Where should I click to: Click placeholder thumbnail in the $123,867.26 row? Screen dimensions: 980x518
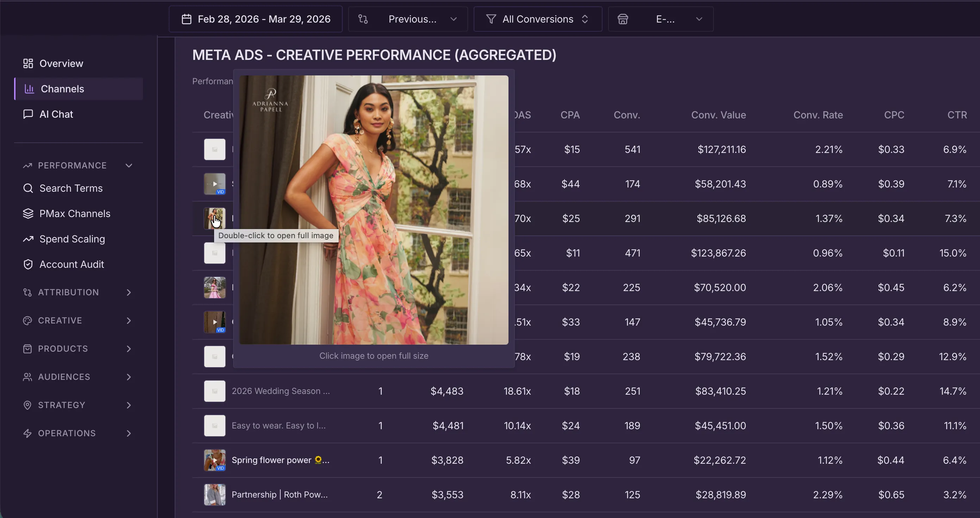coord(214,253)
